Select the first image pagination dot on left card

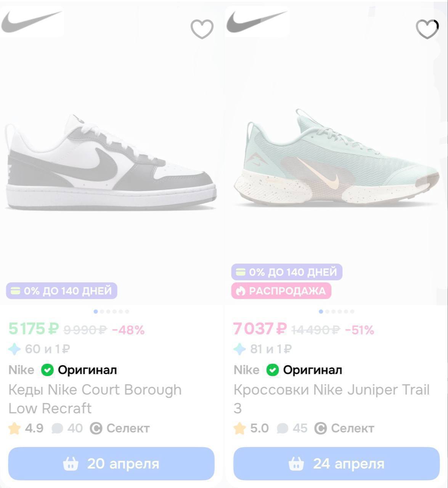pos(96,311)
